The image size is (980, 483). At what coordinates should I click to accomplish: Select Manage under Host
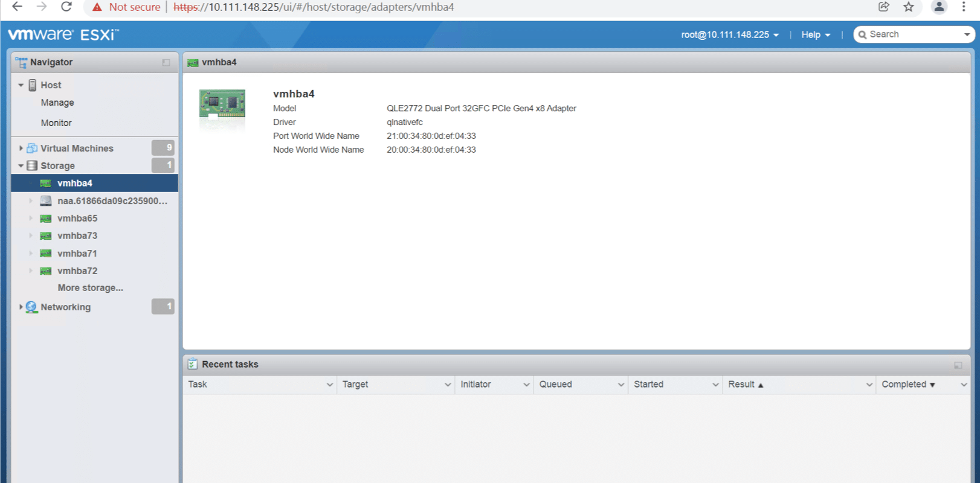click(x=57, y=103)
